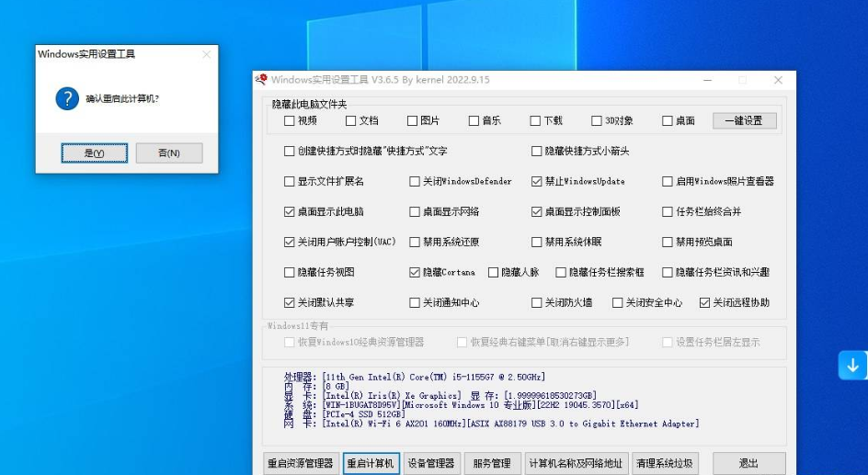868x475 pixels.
Task: Enable 隐藏任务栏搜索框 checkbox
Action: pyautogui.click(x=560, y=272)
